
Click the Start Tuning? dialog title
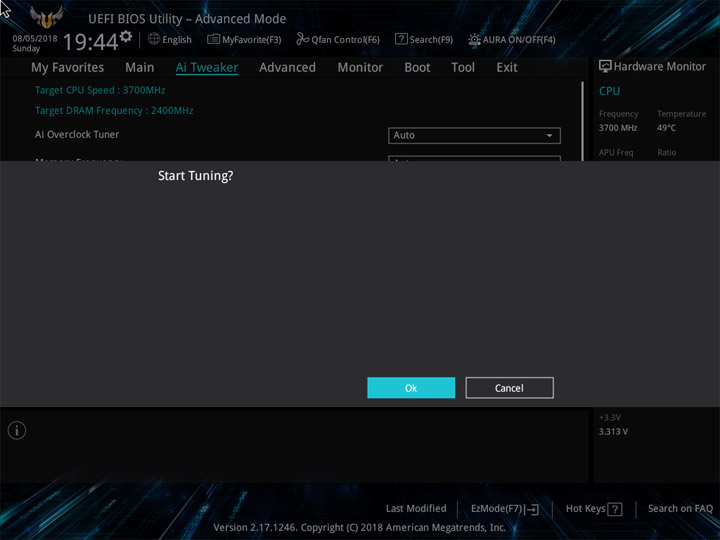tap(196, 176)
